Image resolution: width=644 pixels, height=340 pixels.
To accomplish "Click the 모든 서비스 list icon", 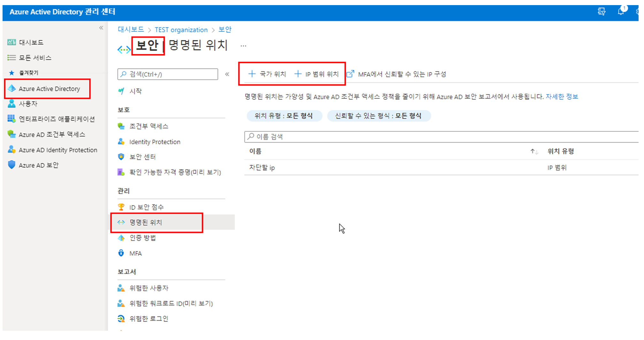I will pos(11,57).
